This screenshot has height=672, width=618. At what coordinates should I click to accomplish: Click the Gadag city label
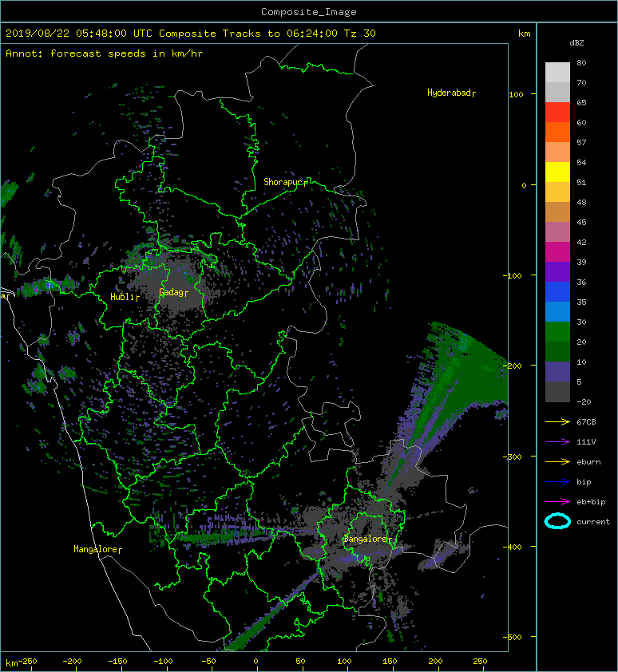173,292
